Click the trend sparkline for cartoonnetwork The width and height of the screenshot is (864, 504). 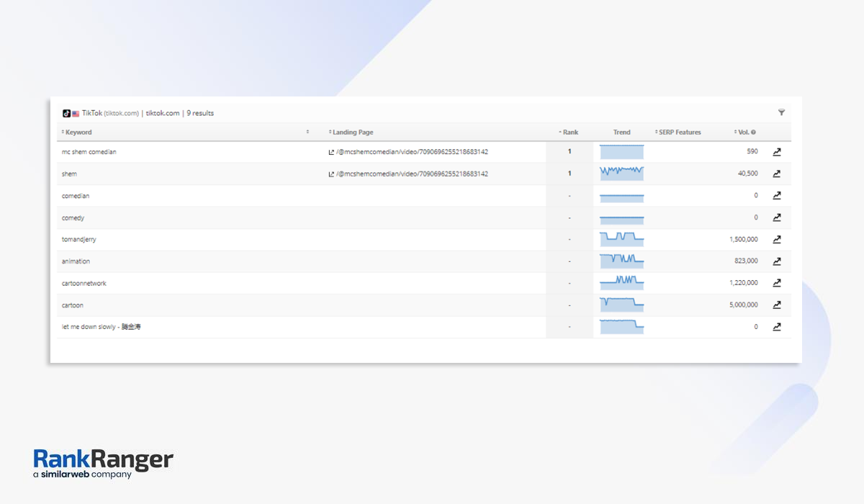click(622, 283)
